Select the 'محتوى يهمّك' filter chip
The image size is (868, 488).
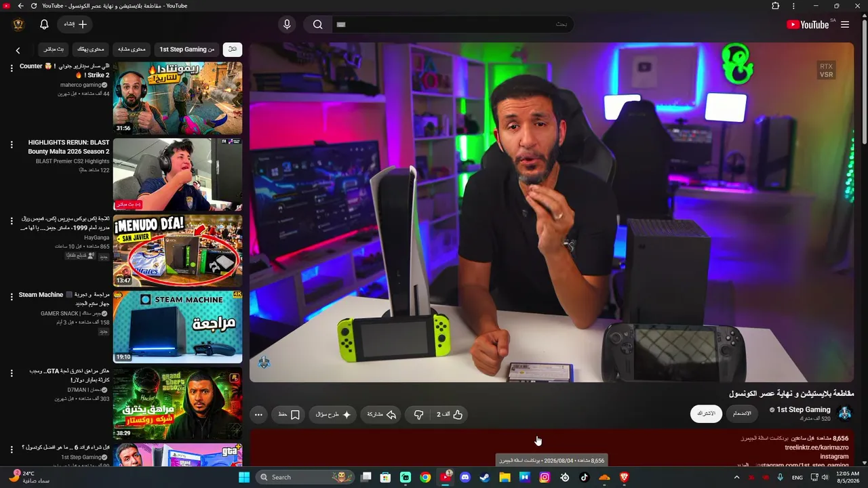coord(90,49)
